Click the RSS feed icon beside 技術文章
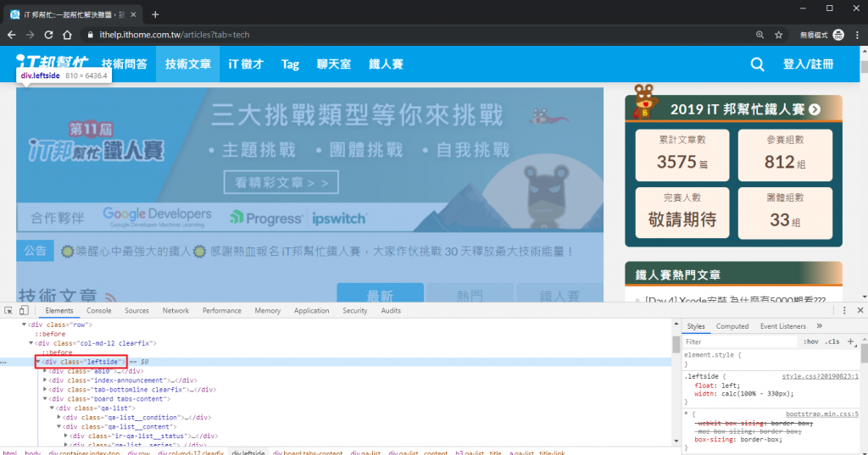868x455 pixels. tap(110, 297)
